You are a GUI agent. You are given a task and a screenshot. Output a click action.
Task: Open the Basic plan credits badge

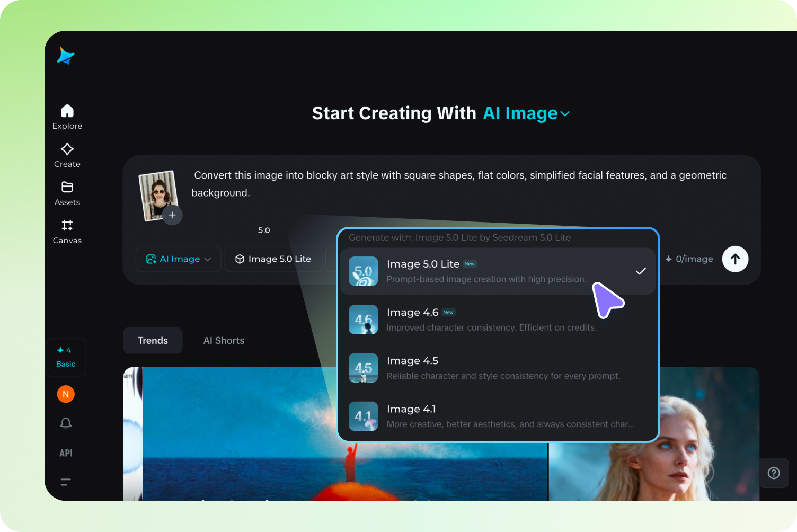66,357
